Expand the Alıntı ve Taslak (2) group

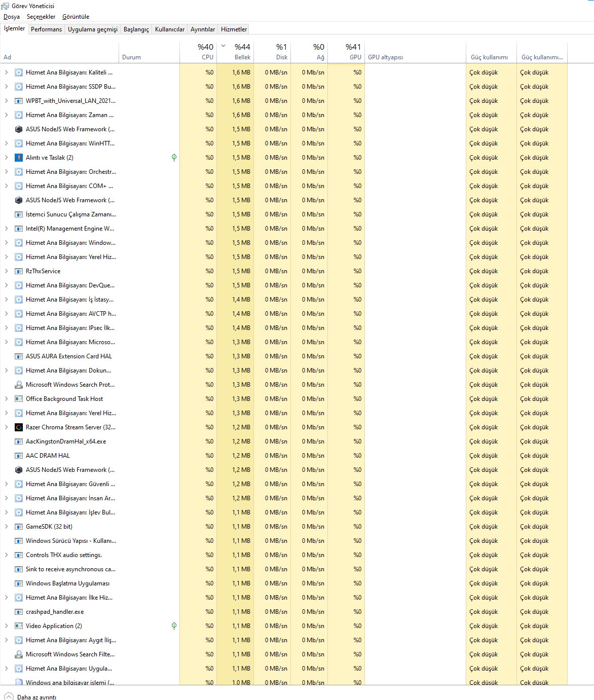[x=6, y=158]
